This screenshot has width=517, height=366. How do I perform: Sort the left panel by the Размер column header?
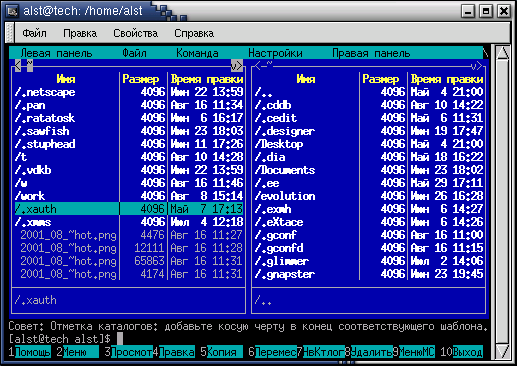(x=141, y=79)
